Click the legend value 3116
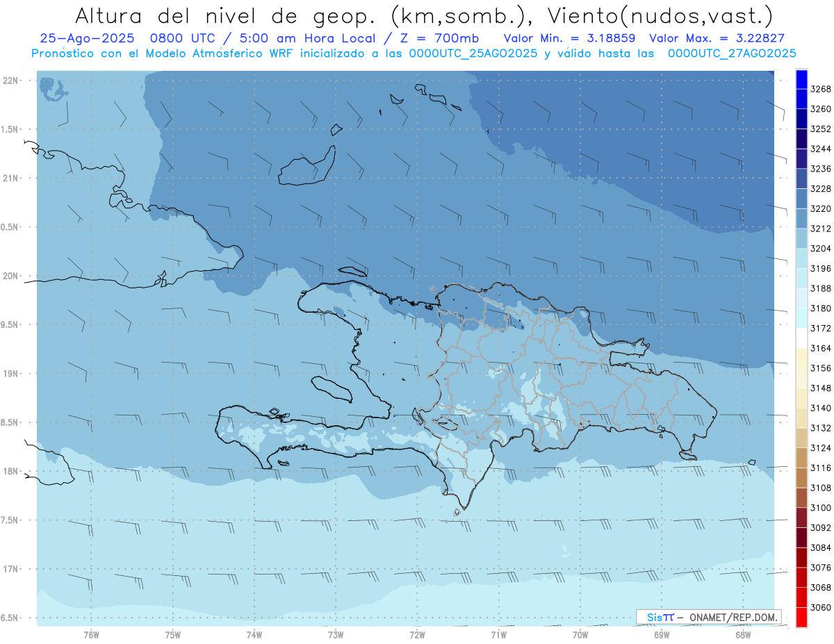This screenshot has width=834, height=644. click(x=821, y=468)
